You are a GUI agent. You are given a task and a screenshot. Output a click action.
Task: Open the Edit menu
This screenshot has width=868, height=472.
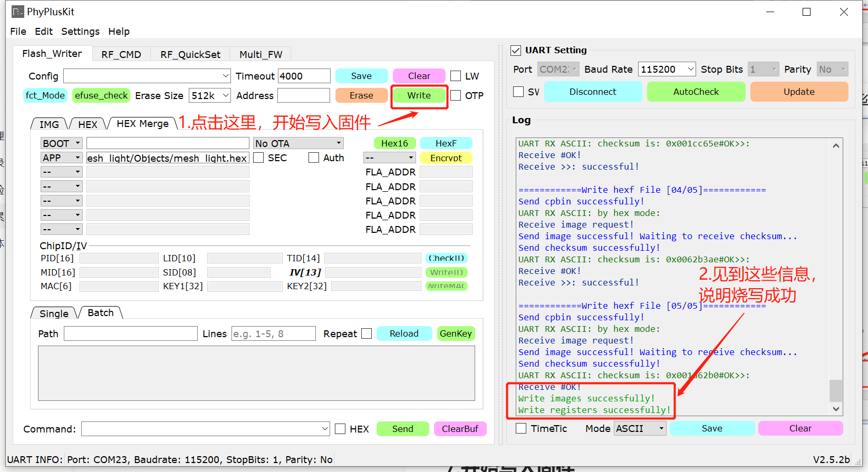44,32
